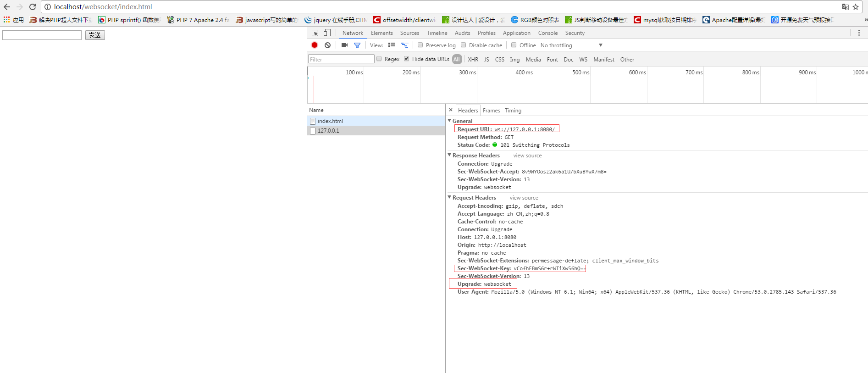This screenshot has width=868, height=373.
Task: Filter requests by All types
Action: pyautogui.click(x=457, y=59)
